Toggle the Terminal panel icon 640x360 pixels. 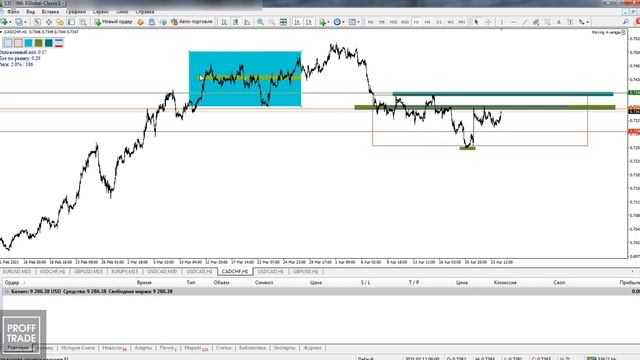pos(71,22)
